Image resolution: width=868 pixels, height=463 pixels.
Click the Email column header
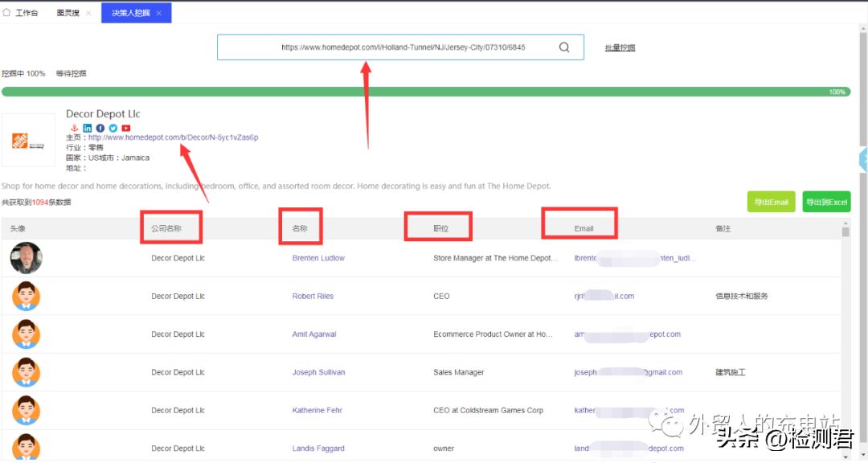(x=583, y=229)
